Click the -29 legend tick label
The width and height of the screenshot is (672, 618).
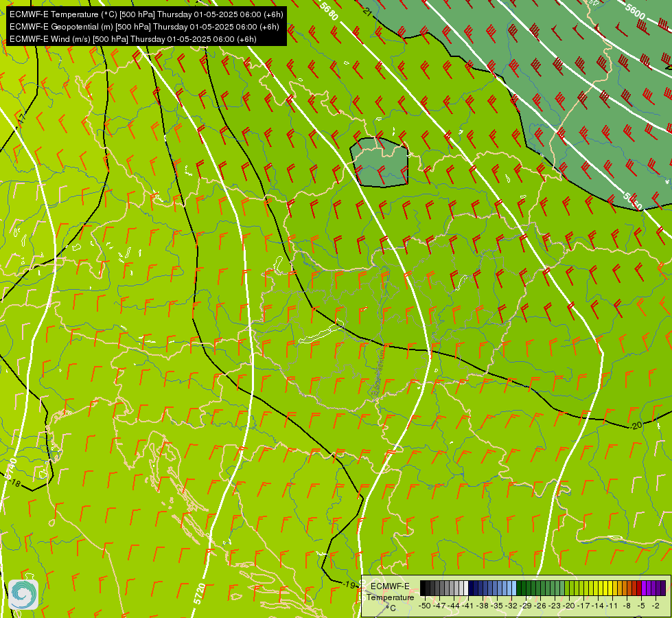click(x=525, y=606)
